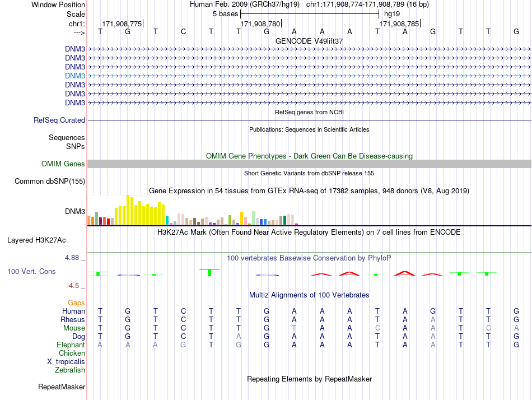Viewport: 532px width, 400px height.
Task: Click the Basewise Conservation by PhyloP title
Action: click(309, 258)
